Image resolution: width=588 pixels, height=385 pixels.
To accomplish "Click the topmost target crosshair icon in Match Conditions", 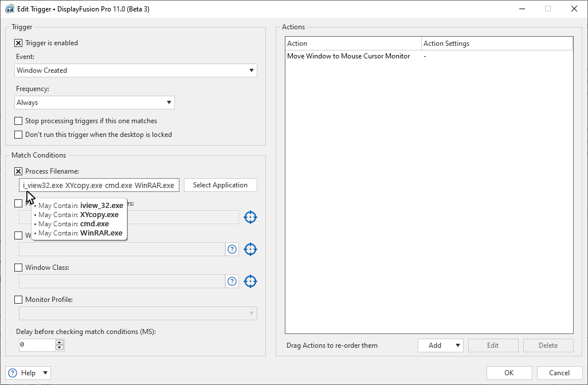I will (x=250, y=217).
